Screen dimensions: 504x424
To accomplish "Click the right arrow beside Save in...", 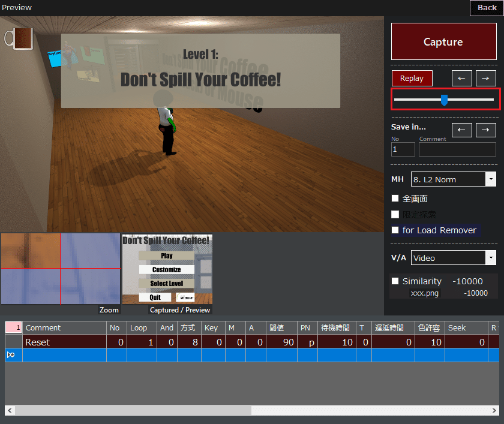I will (x=485, y=130).
